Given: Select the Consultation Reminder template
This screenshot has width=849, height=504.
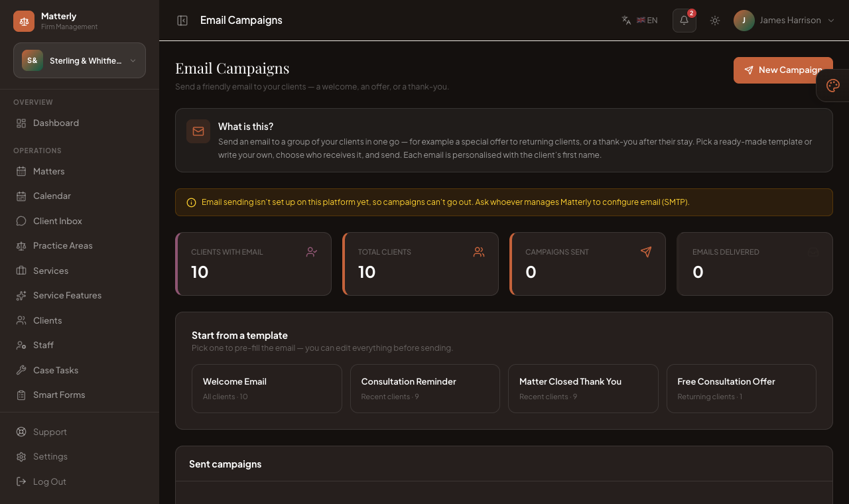Looking at the screenshot, I should tap(425, 389).
